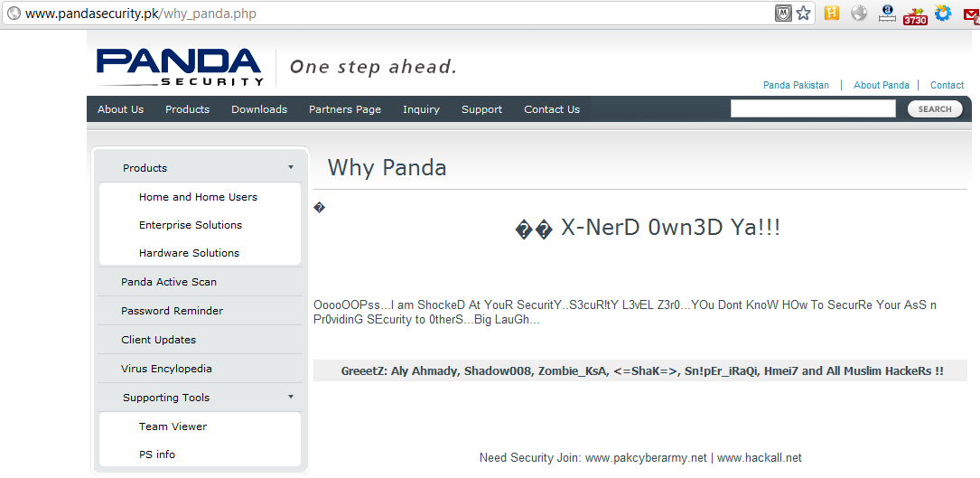Collapse the Products sidebar arrow
980x478 pixels.
291,167
